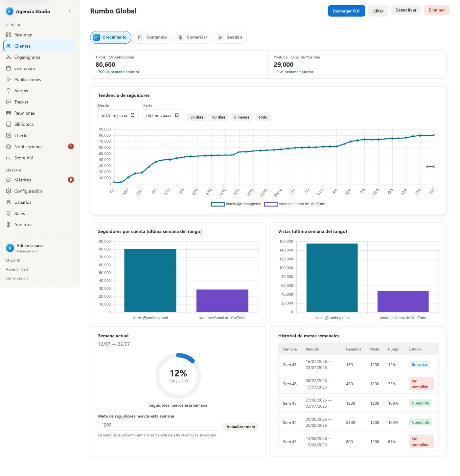
Task: Click the Resumen dashboard icon in sidebar
Action: point(9,35)
